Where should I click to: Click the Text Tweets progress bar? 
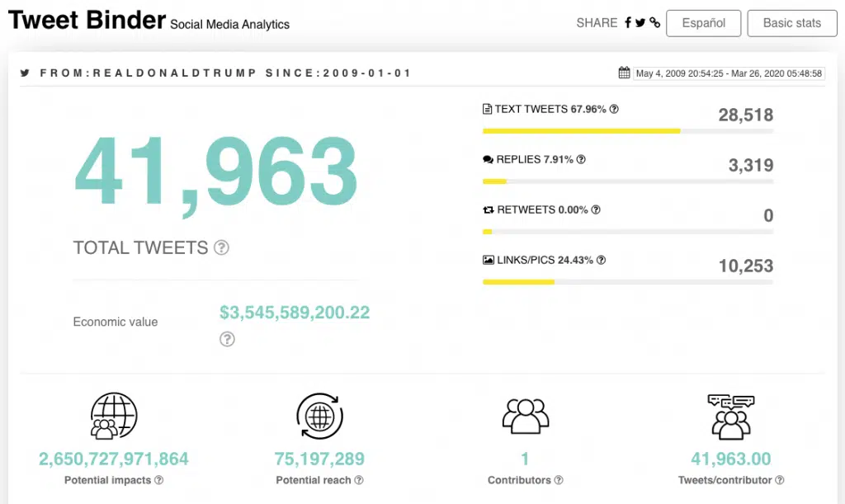click(x=628, y=131)
